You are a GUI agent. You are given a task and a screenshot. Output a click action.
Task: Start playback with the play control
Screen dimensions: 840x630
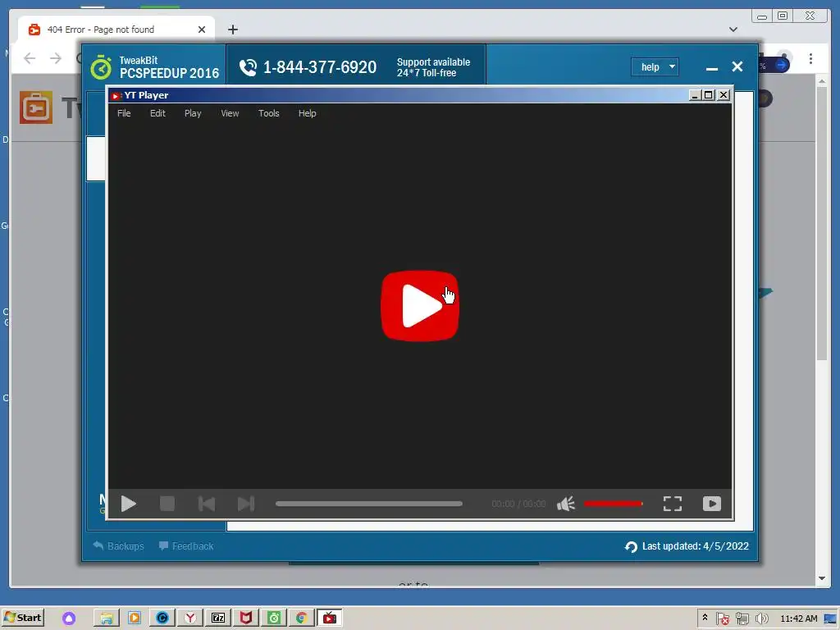click(128, 504)
